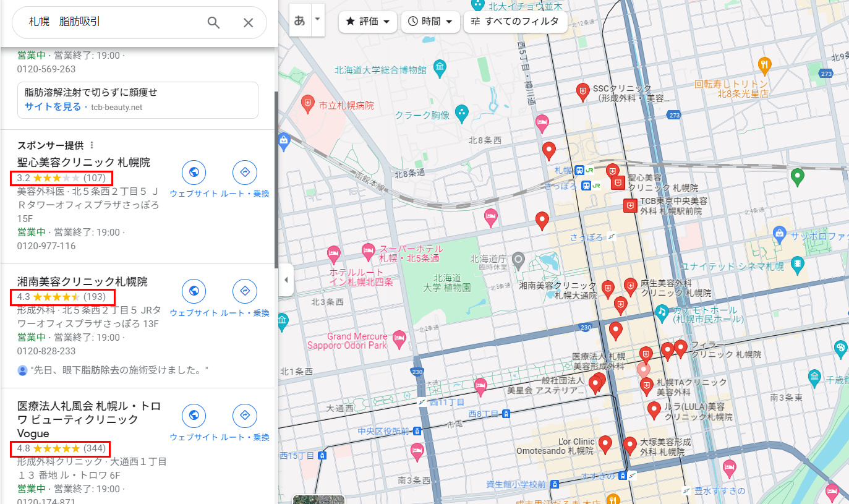The width and height of the screenshot is (849, 504).
Task: Click the results list scrollbar
Action: pyautogui.click(x=276, y=179)
